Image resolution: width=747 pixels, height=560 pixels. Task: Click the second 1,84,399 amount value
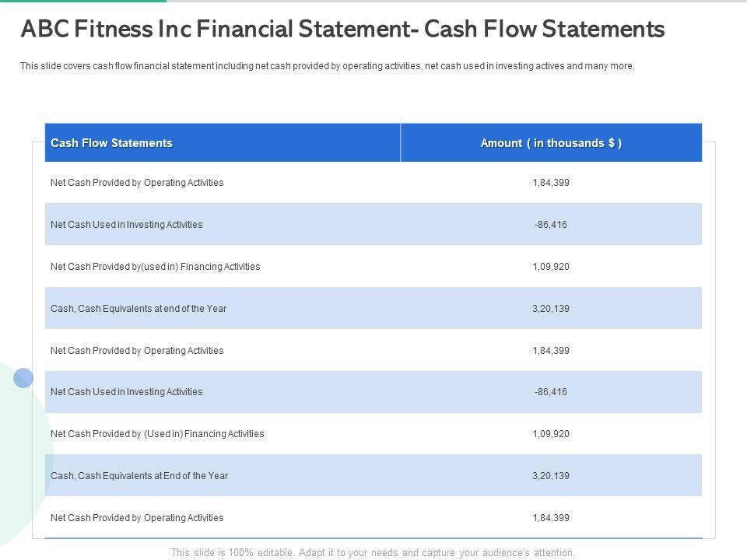(x=551, y=351)
